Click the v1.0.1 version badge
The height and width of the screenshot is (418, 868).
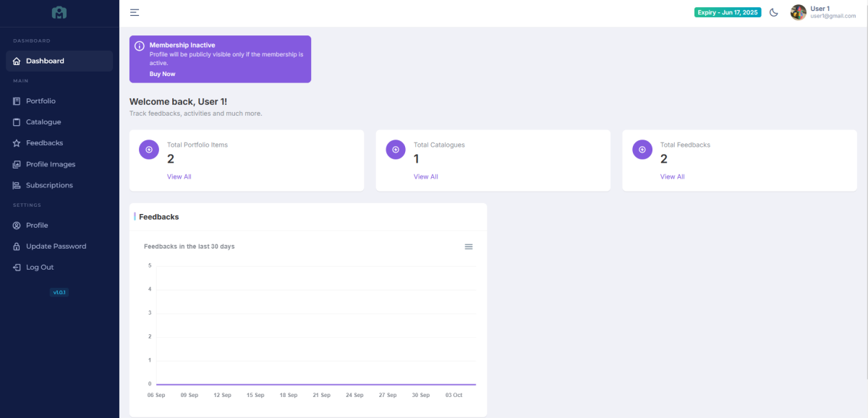tap(59, 292)
